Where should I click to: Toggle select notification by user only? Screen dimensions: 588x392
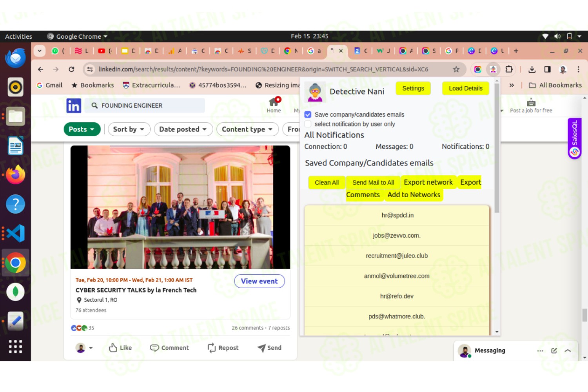(308, 124)
